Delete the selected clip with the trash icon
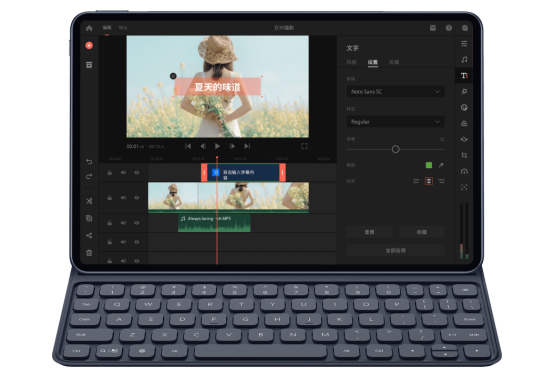 click(89, 253)
